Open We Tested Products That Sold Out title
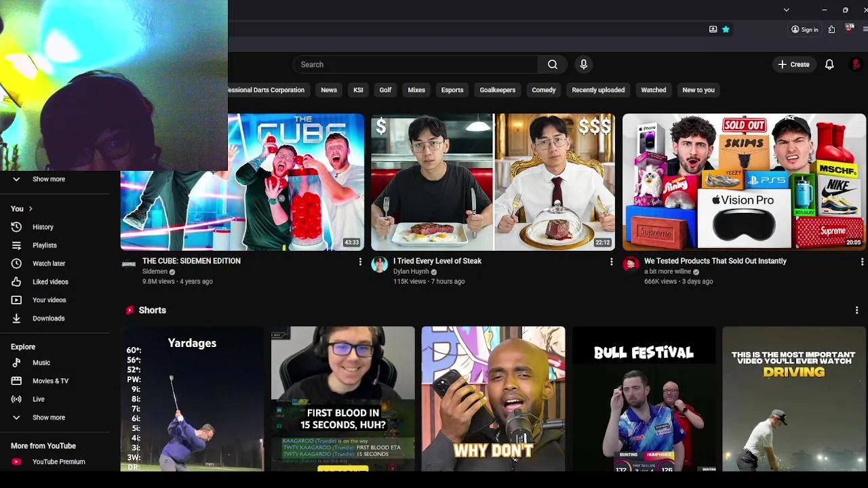The image size is (868, 488). pyautogui.click(x=715, y=261)
